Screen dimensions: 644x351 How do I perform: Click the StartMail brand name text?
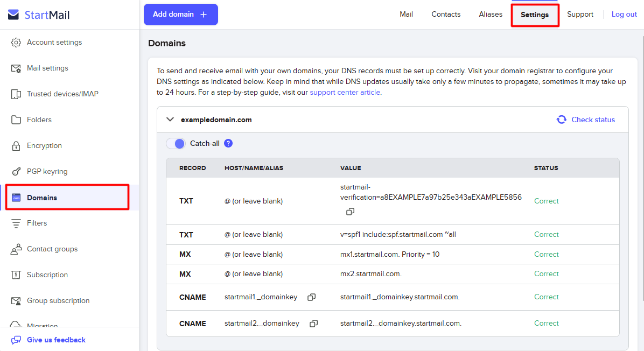pyautogui.click(x=47, y=15)
